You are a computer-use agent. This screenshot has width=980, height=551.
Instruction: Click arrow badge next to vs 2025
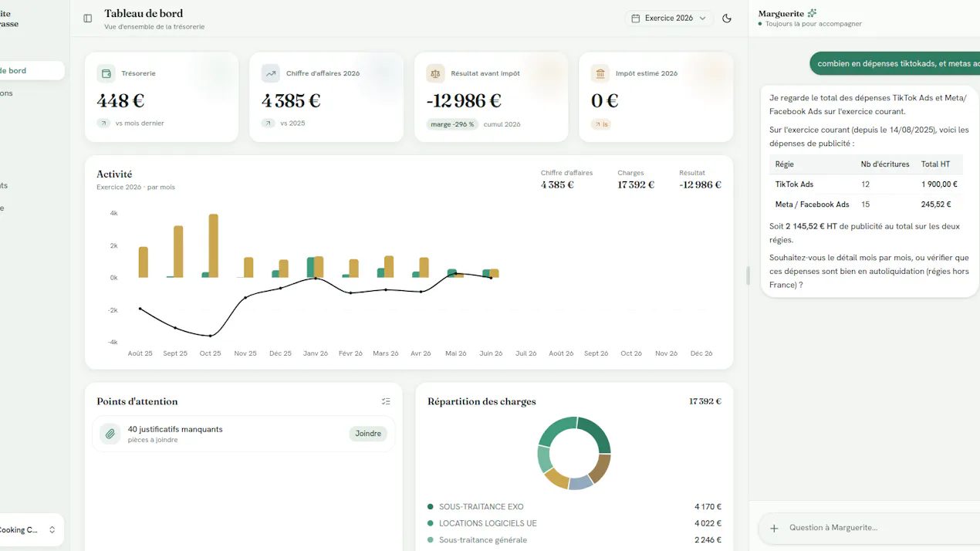click(268, 123)
